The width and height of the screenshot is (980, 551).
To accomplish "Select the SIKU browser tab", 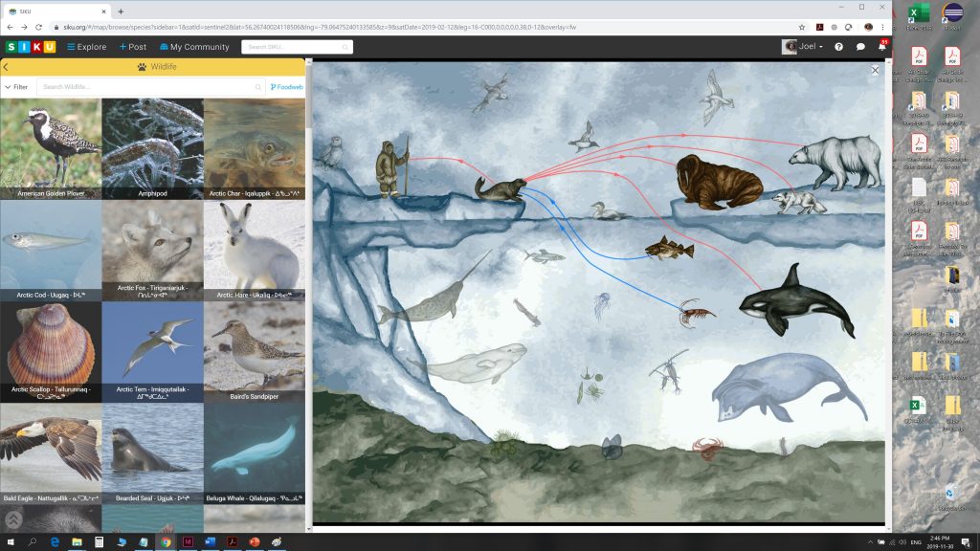I will click(x=56, y=11).
